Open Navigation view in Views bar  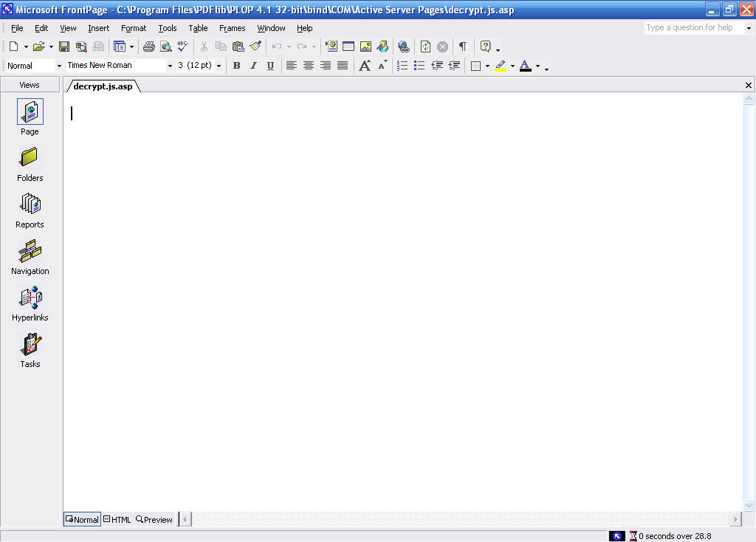pos(30,258)
